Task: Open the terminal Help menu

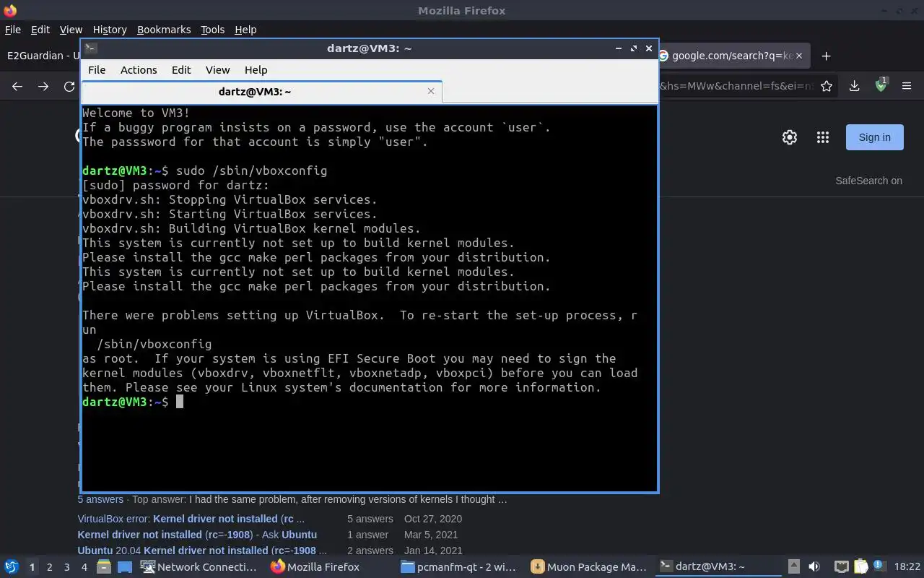Action: pos(256,70)
